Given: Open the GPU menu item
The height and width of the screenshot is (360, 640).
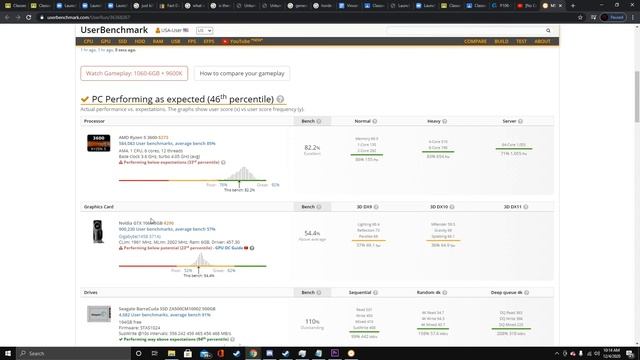Looking at the screenshot, I should click(106, 42).
